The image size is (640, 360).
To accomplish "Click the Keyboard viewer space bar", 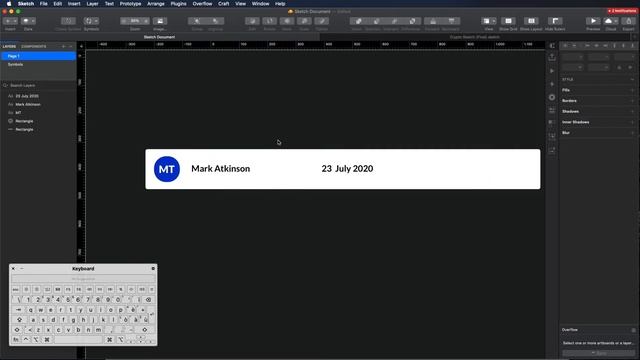I will coord(78,340).
